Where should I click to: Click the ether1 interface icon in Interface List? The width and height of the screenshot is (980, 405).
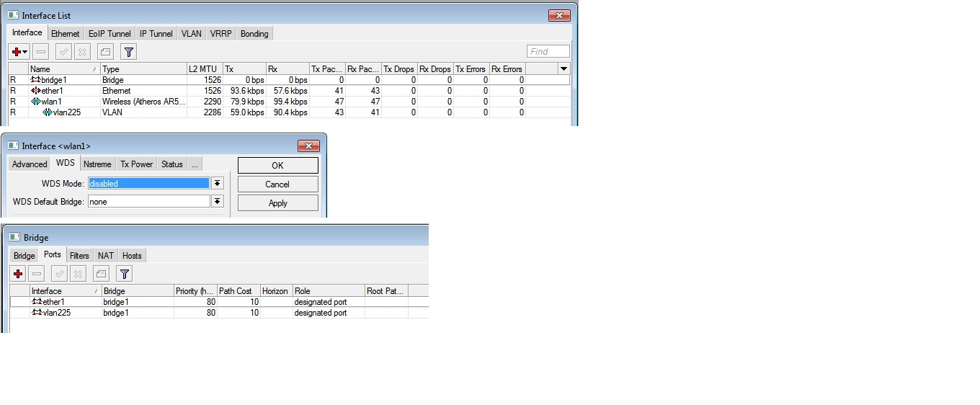point(35,91)
